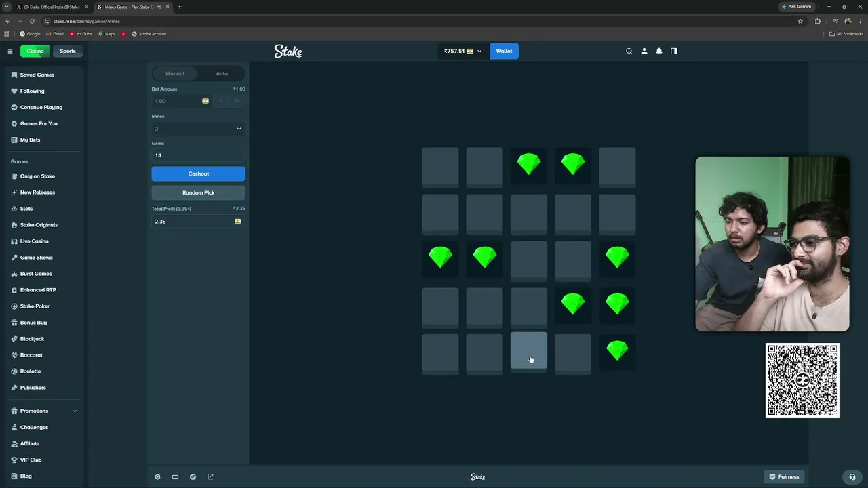
Task: Reload the page in the browser
Action: click(32, 21)
